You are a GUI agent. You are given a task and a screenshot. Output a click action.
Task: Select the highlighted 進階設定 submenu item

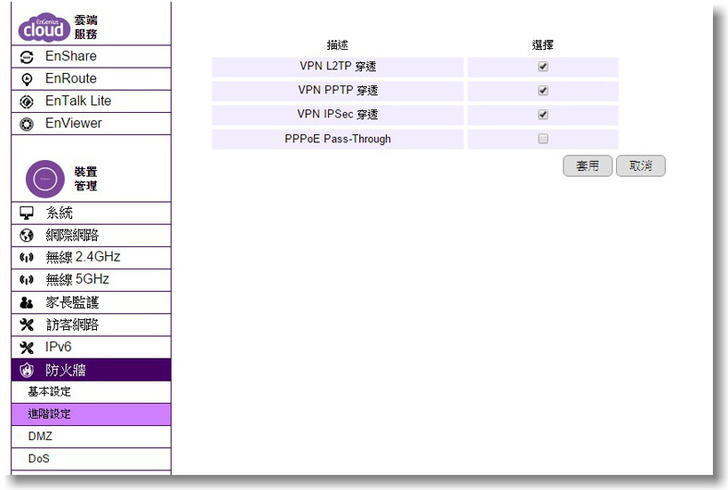pyautogui.click(x=91, y=414)
